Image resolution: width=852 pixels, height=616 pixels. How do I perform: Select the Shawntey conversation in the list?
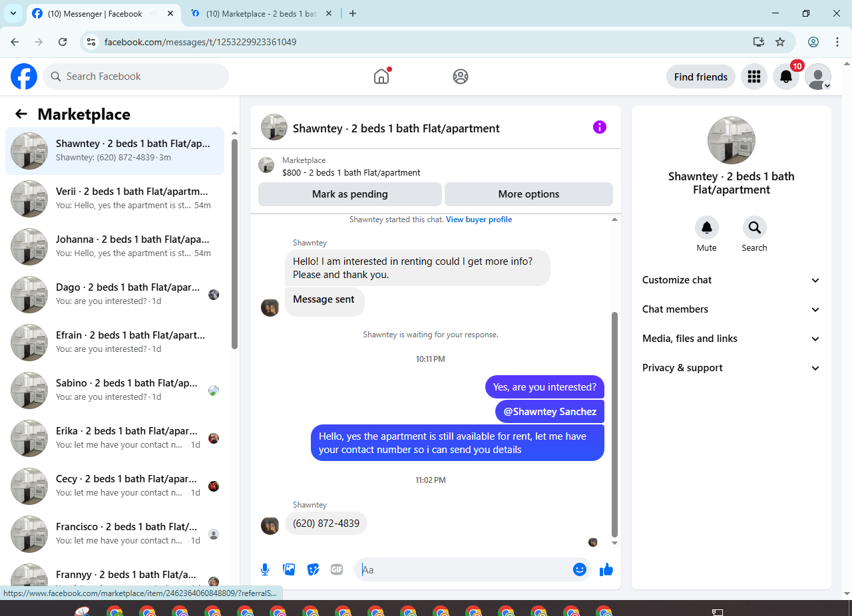[115, 151]
